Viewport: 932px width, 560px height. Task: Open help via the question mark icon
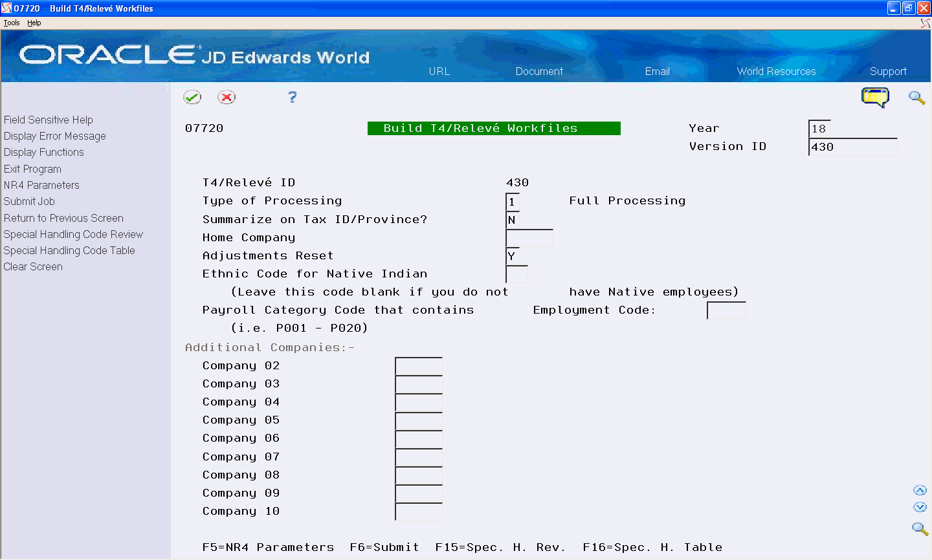(292, 97)
